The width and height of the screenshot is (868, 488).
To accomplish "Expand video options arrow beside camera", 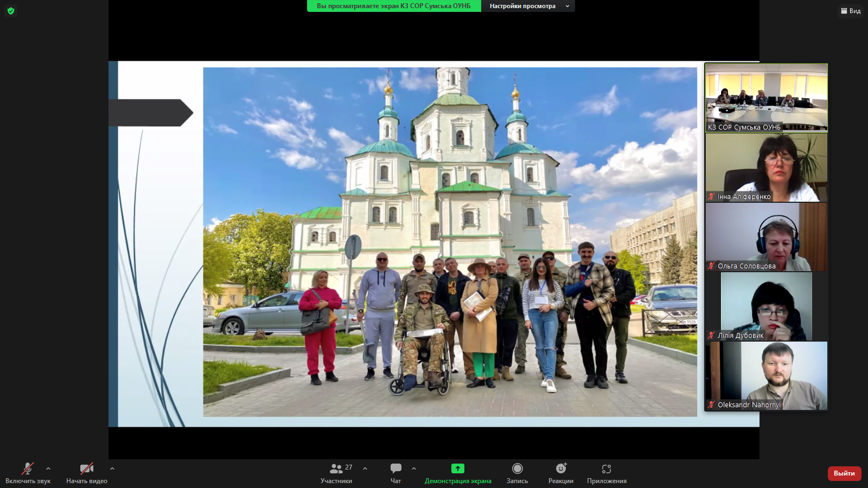I will click(112, 468).
